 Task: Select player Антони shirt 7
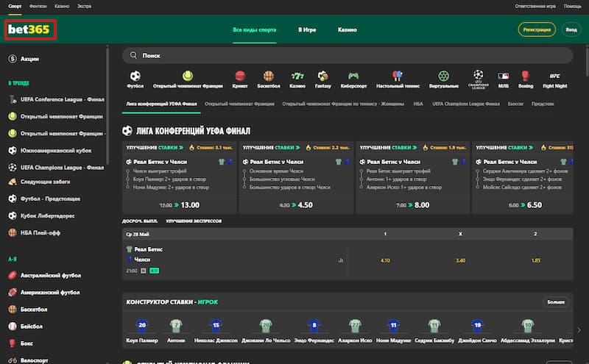176,330
